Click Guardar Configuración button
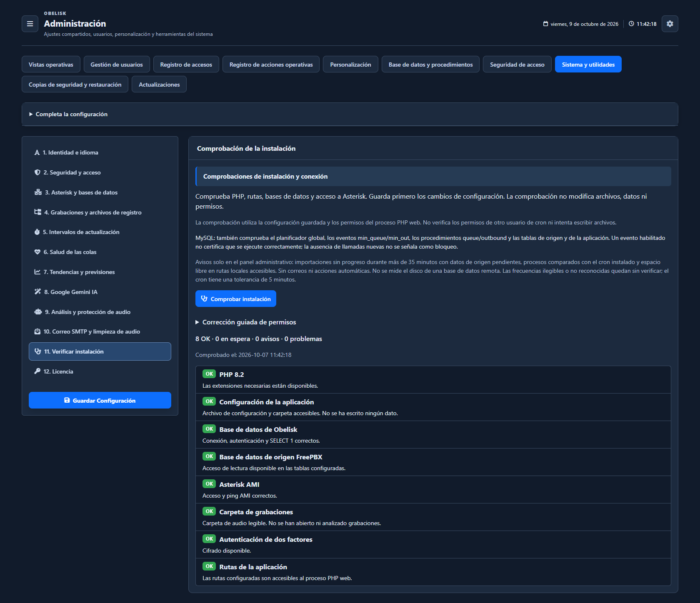The image size is (700, 603). [100, 400]
